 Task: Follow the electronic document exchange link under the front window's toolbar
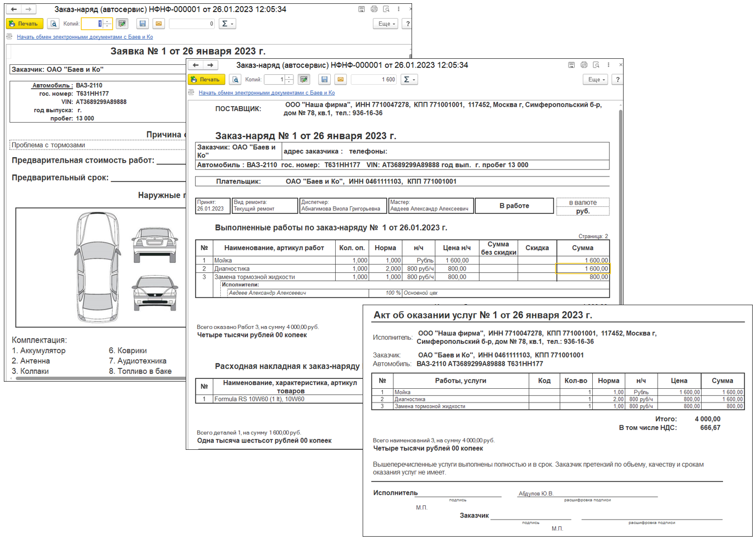(266, 93)
